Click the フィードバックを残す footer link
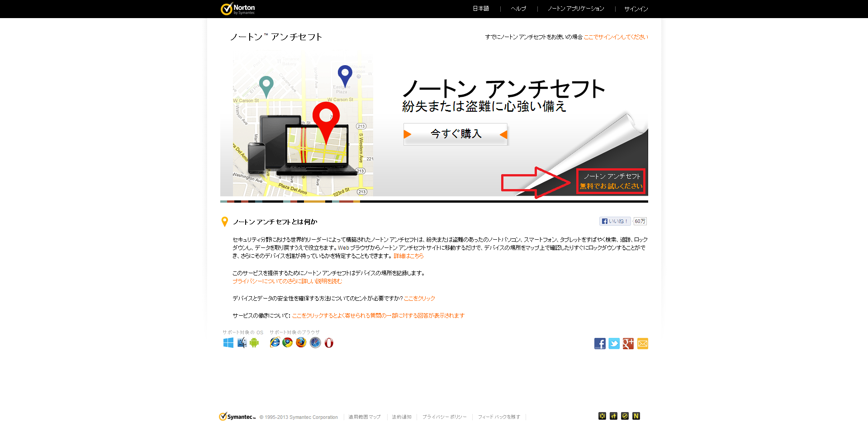868x432 pixels. point(499,417)
